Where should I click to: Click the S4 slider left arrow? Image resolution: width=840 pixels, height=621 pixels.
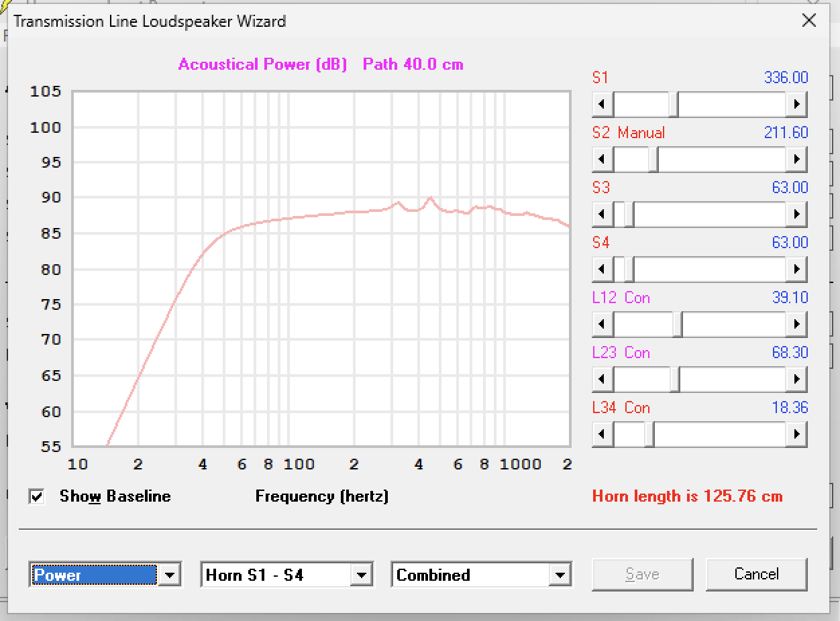[x=602, y=270]
